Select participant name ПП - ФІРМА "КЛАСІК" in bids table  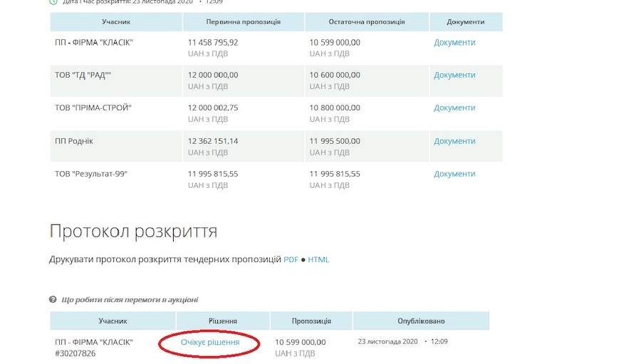(x=94, y=43)
